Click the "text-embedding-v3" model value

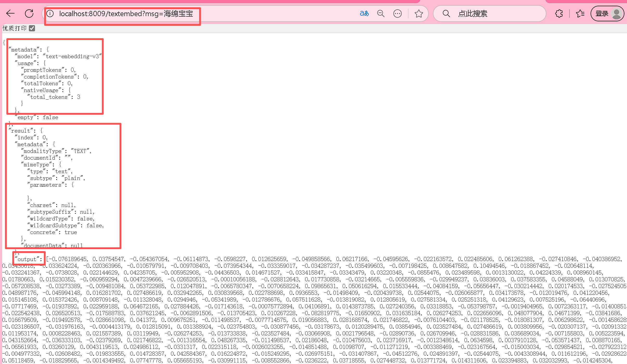(x=72, y=56)
